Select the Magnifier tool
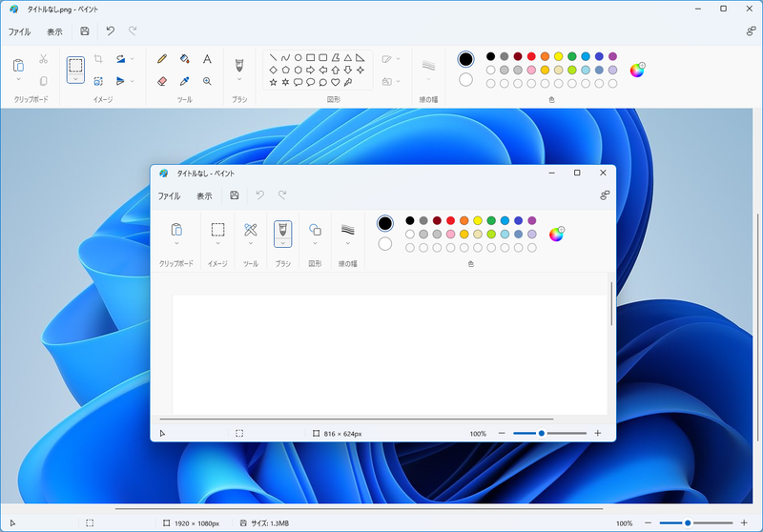Screen dimensions: 763x532 point(207,81)
